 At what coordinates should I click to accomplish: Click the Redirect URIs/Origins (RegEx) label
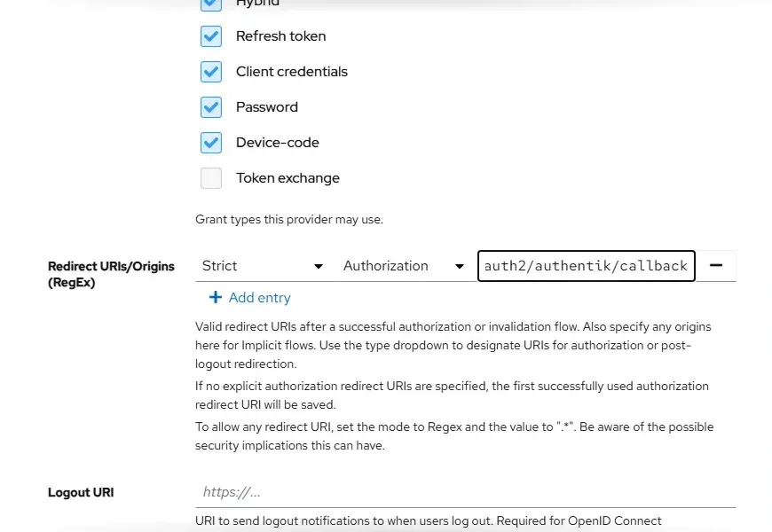coord(111,274)
